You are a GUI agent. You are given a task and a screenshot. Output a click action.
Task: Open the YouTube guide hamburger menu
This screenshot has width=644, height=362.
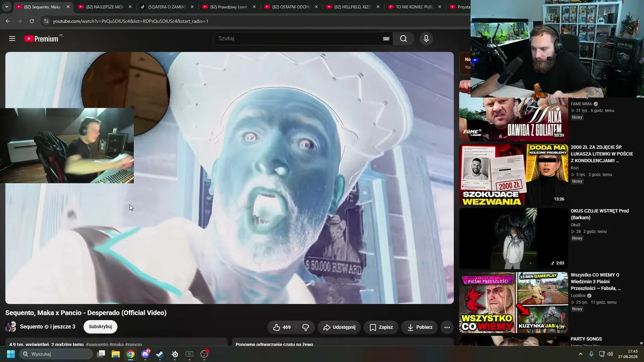(12, 39)
